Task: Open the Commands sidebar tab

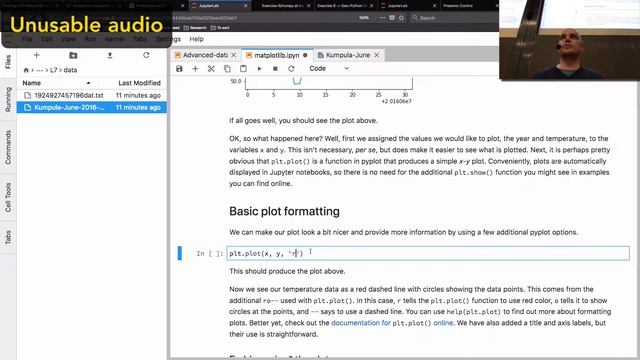Action: point(8,147)
